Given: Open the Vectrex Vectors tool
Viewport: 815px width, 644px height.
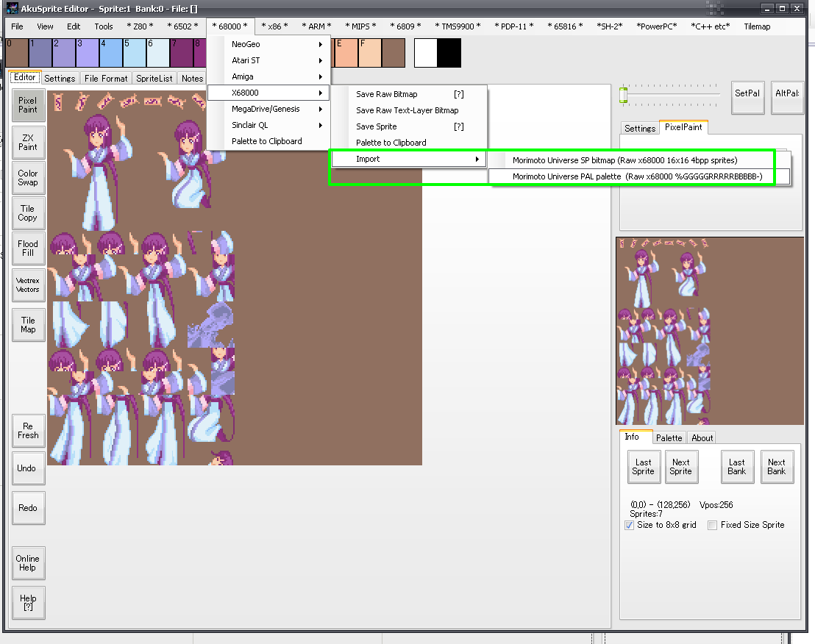Looking at the screenshot, I should [28, 285].
